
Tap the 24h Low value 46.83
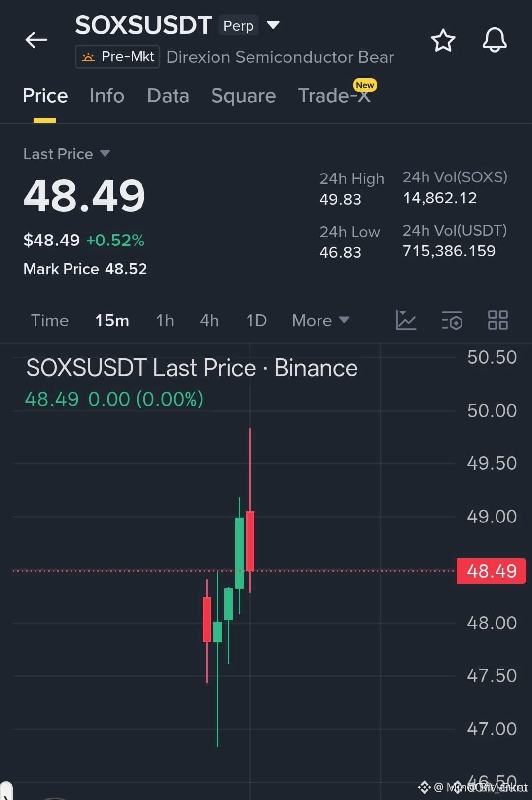[340, 252]
